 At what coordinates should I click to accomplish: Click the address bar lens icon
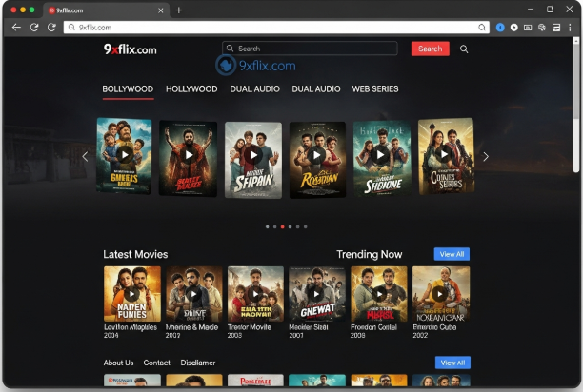click(x=482, y=28)
